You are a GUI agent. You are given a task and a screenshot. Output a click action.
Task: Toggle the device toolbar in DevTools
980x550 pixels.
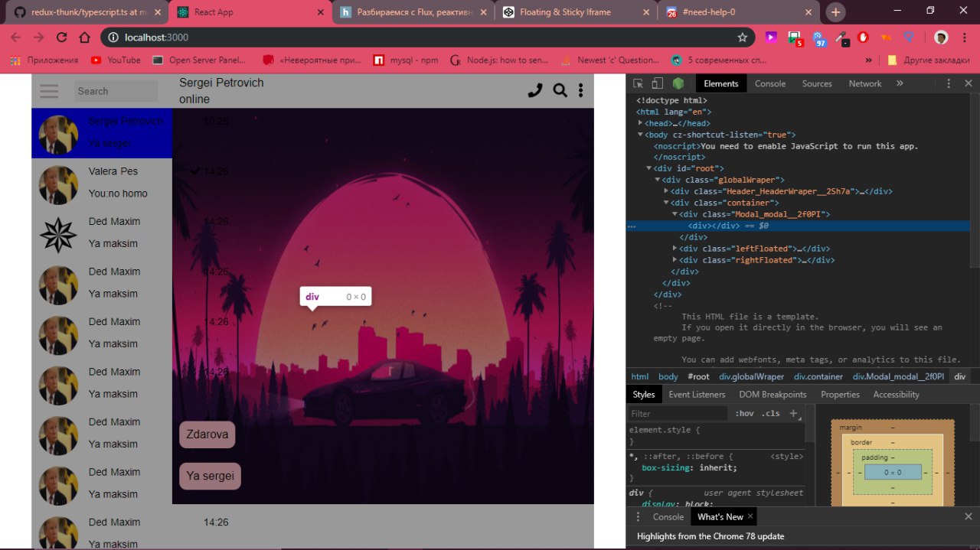click(x=657, y=83)
